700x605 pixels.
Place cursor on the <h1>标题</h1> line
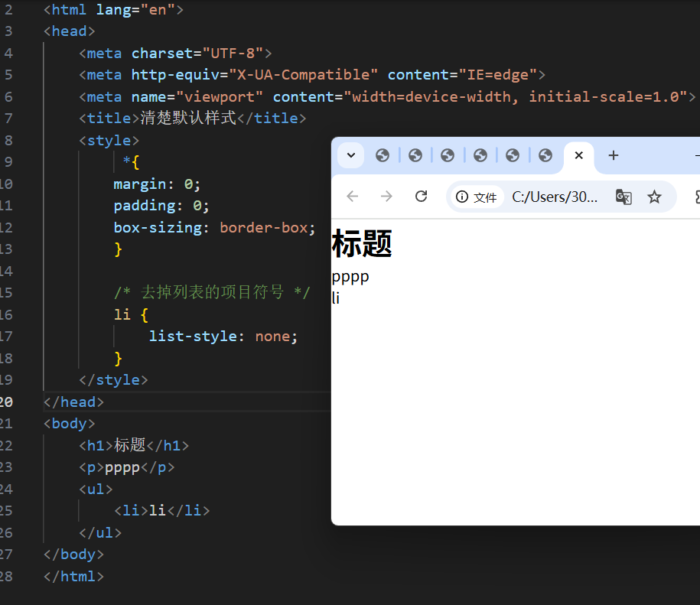pos(134,445)
